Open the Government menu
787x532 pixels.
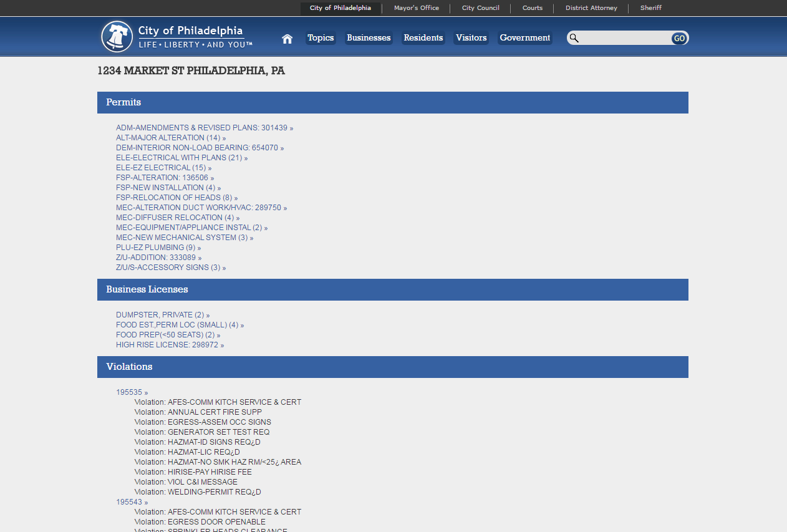(525, 38)
